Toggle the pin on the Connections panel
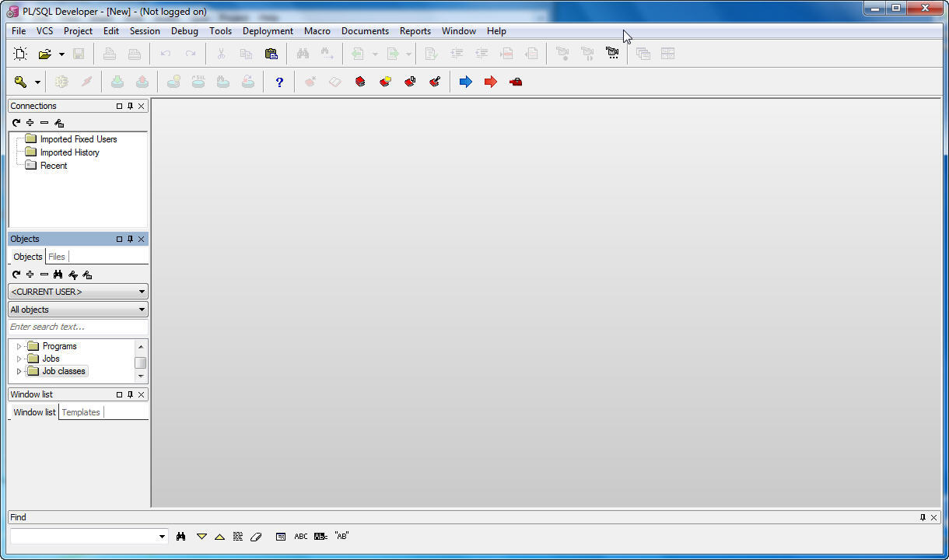Screen dimensions: 949x560 [130, 106]
